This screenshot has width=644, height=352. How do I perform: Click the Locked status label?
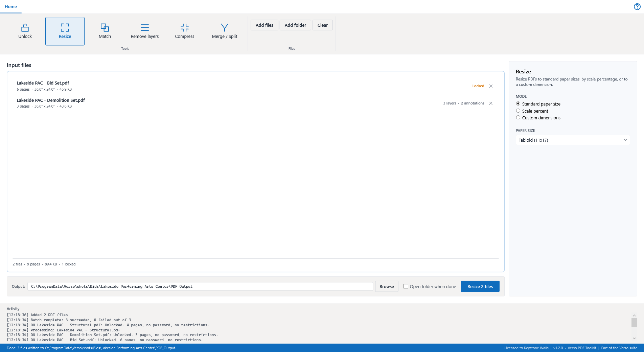[478, 86]
